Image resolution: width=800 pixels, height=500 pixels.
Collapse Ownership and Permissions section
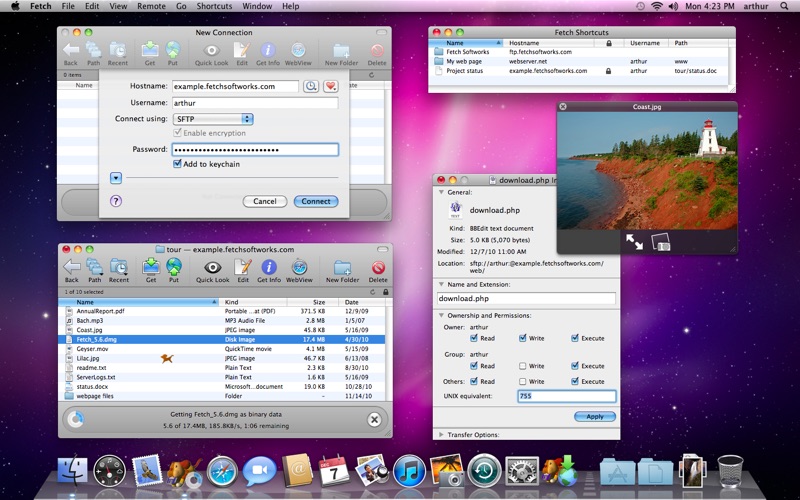pyautogui.click(x=441, y=315)
